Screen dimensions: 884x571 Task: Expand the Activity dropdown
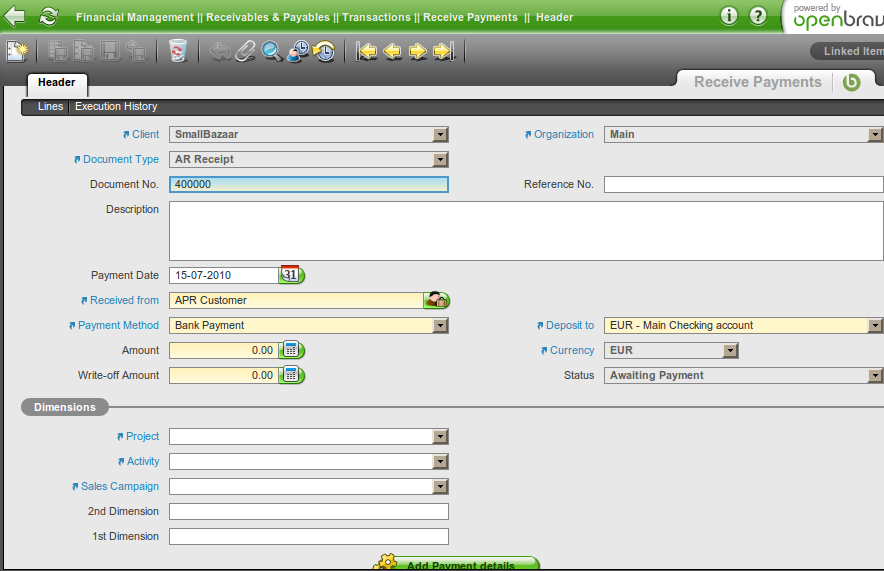pos(440,462)
